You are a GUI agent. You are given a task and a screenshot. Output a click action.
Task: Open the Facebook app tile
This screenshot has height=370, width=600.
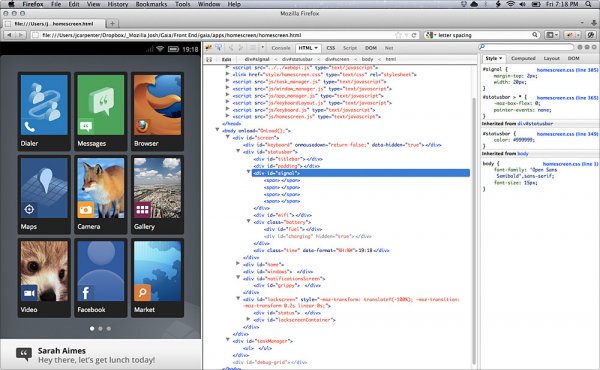(x=101, y=278)
